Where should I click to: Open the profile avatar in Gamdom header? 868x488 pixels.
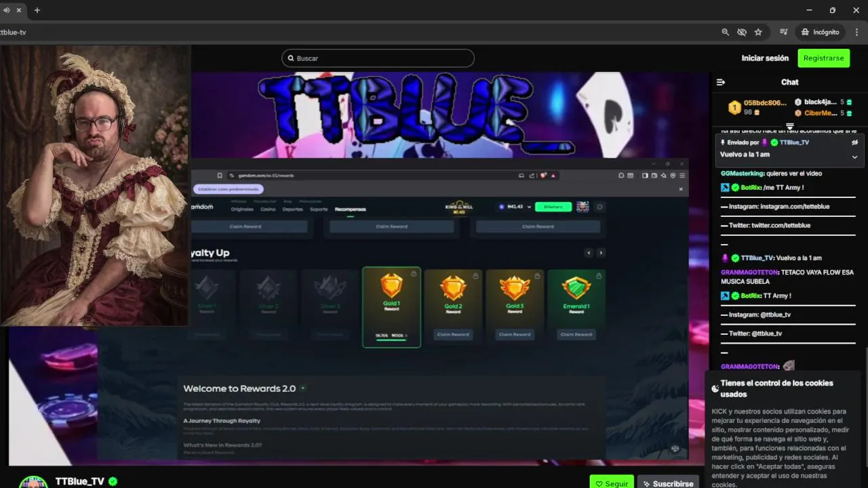pos(583,207)
